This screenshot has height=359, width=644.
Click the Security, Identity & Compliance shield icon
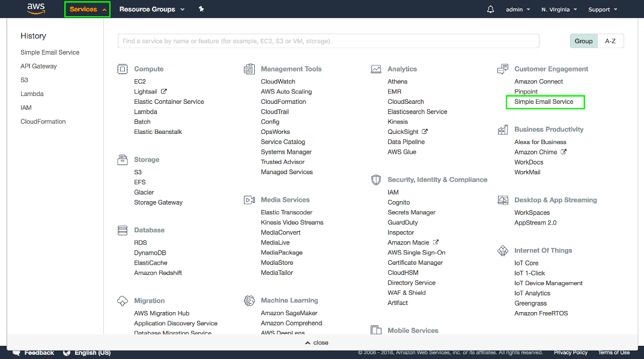tap(376, 179)
